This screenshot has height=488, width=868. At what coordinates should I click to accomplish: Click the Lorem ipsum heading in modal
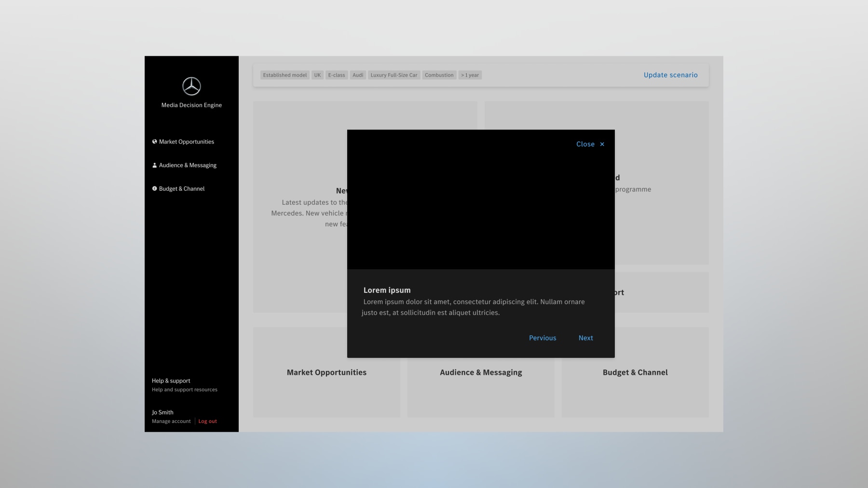387,290
